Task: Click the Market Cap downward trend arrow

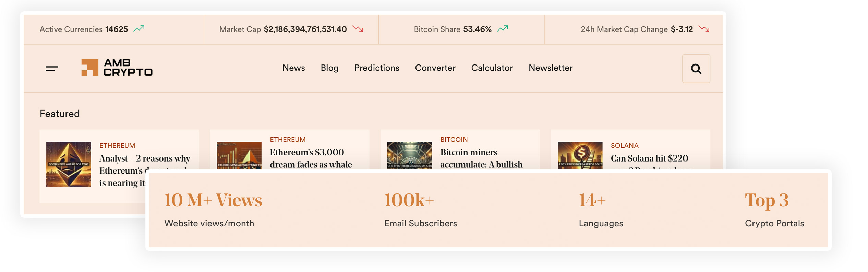Action: point(358,29)
